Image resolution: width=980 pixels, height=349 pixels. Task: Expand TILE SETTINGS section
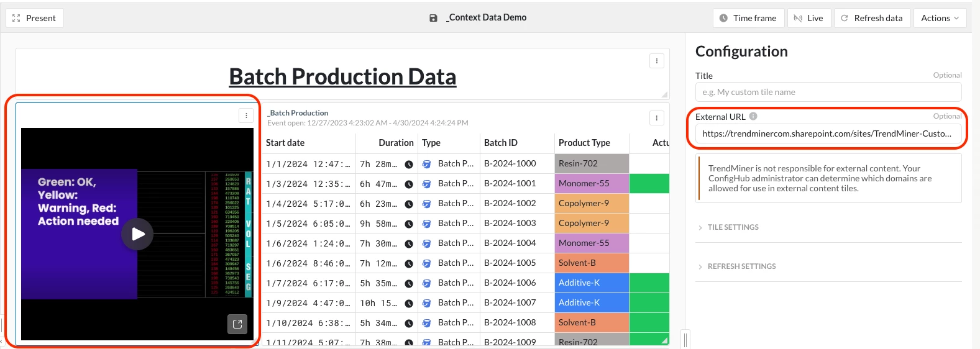tap(733, 227)
